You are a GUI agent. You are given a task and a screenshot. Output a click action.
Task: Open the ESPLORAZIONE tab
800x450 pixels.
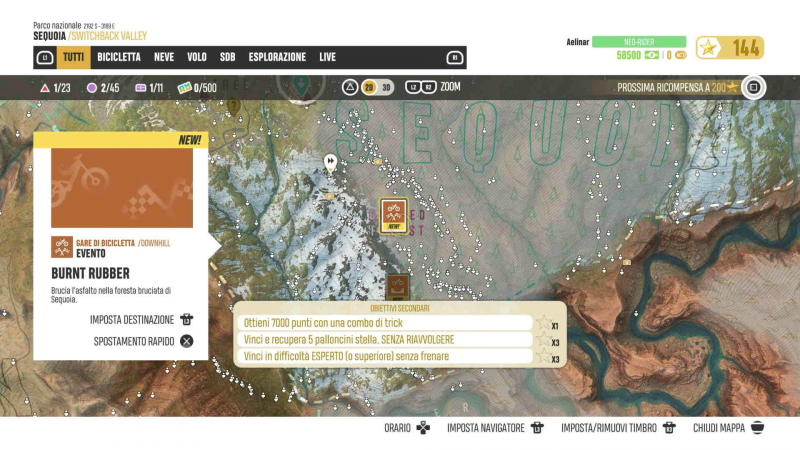(277, 57)
